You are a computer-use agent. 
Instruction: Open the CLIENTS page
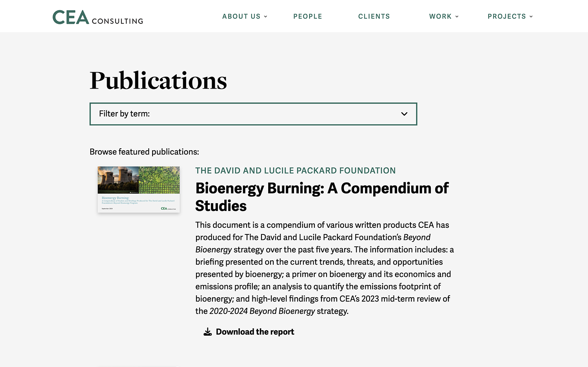[x=374, y=16]
